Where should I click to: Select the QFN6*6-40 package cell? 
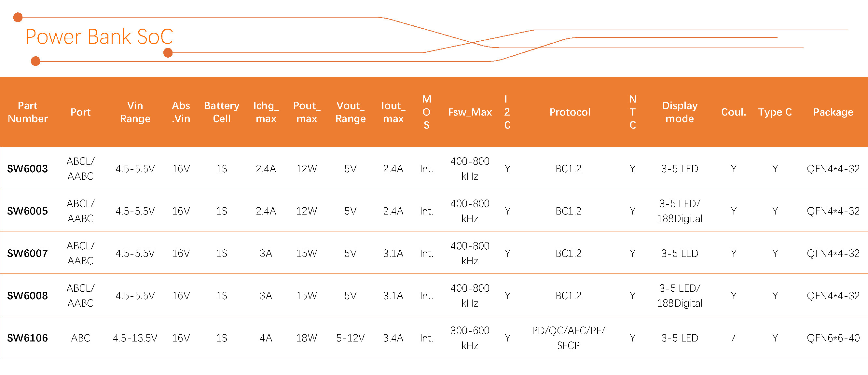(833, 338)
